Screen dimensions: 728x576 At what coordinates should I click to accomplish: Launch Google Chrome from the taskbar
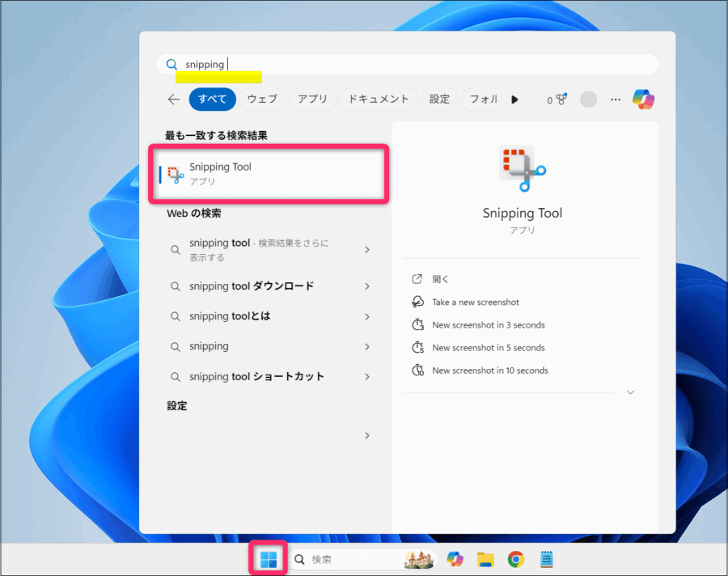click(x=516, y=558)
